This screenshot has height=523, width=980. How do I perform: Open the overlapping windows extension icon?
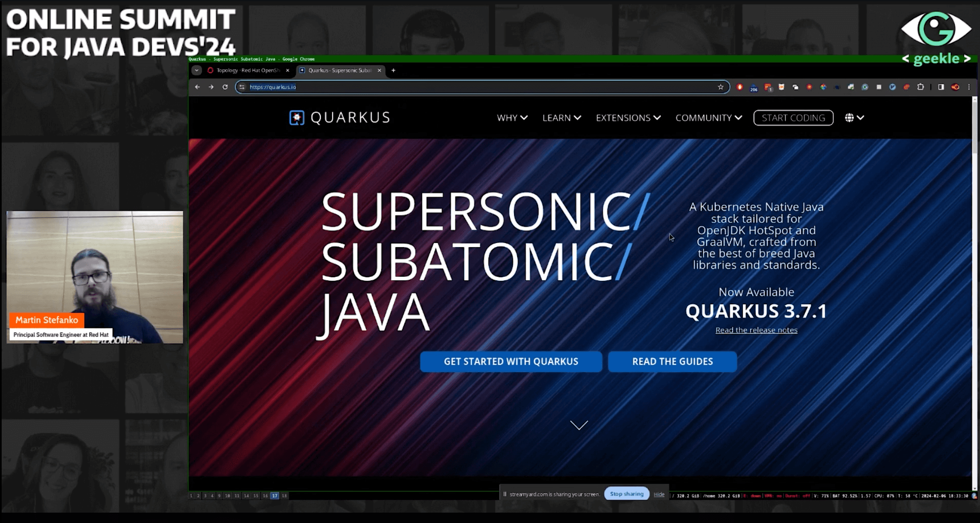click(795, 87)
